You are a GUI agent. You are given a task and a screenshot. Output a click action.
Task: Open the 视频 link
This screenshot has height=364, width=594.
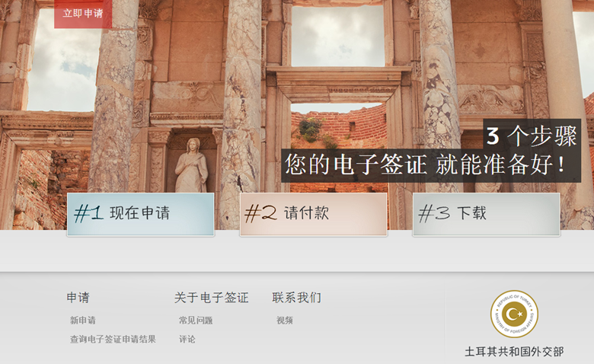[285, 321]
